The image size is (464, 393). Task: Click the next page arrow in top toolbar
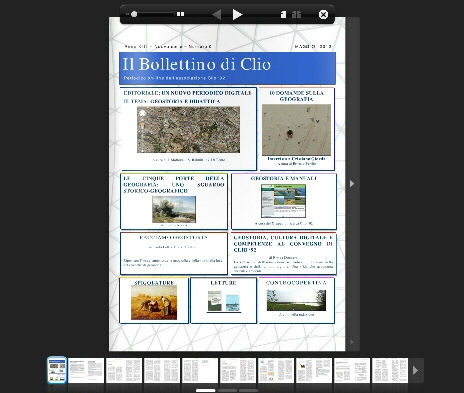(x=237, y=14)
